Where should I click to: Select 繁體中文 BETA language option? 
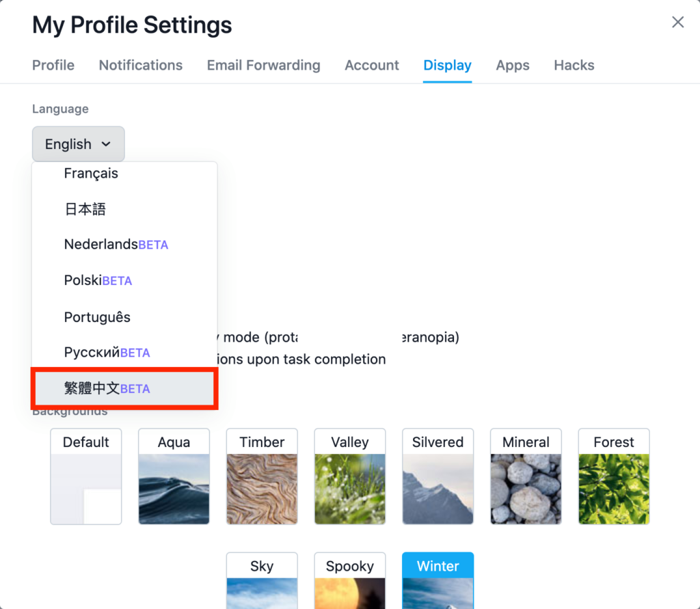pyautogui.click(x=124, y=388)
